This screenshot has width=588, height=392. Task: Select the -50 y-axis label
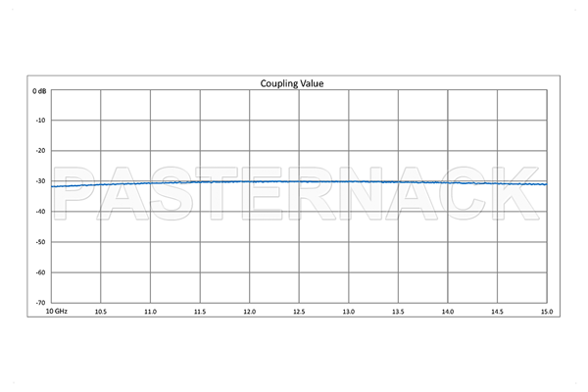40,242
